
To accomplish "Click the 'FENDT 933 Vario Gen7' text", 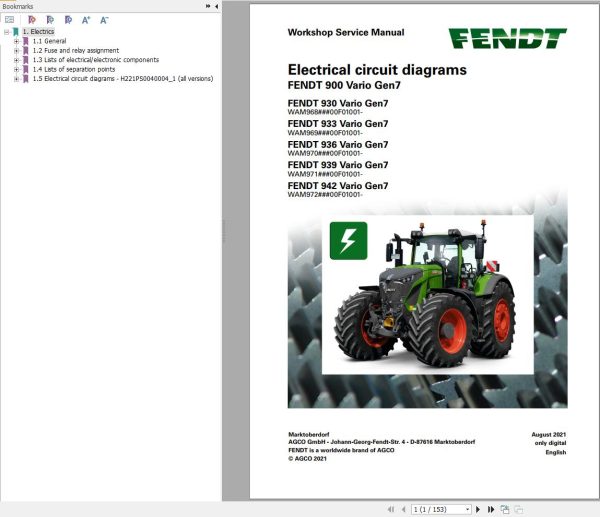I will [338, 124].
